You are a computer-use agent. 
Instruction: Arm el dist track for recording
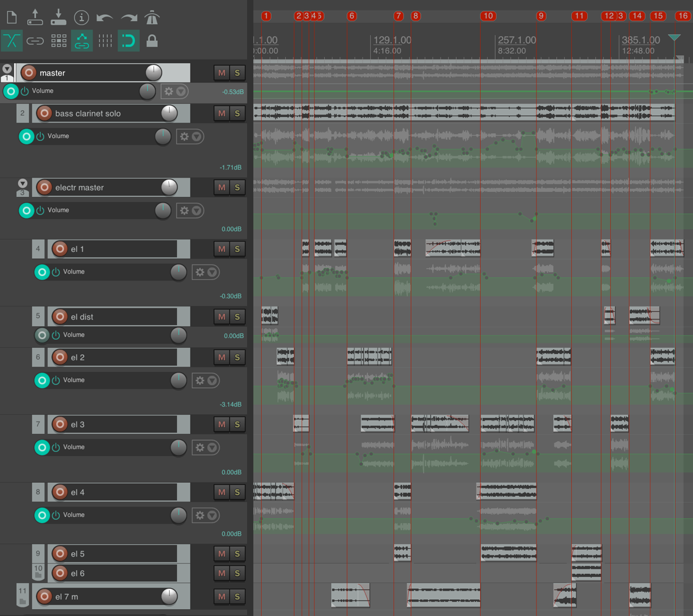click(59, 316)
